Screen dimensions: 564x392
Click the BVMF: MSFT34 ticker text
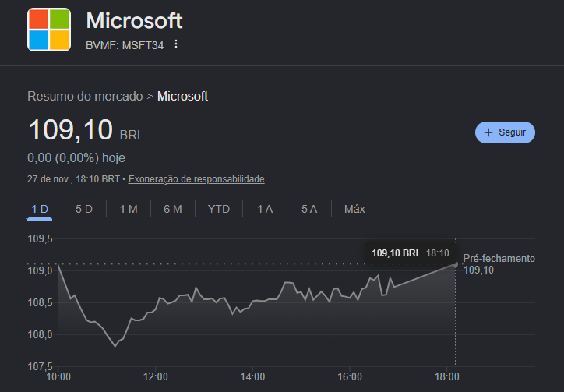124,44
